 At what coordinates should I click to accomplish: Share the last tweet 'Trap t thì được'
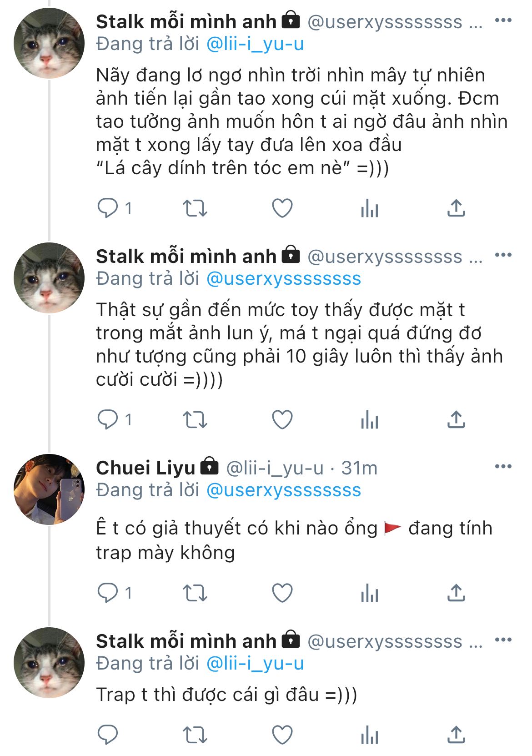click(456, 735)
